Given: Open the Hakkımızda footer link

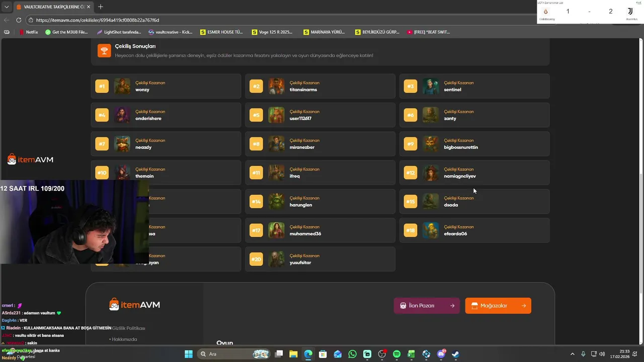Looking at the screenshot, I should tap(125, 339).
